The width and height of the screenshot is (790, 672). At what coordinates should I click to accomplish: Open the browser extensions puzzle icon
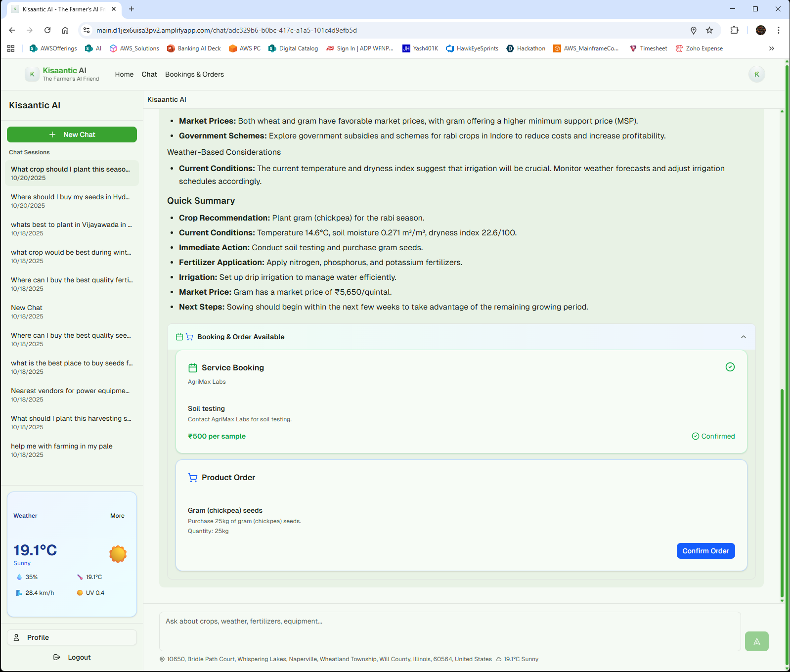point(735,30)
